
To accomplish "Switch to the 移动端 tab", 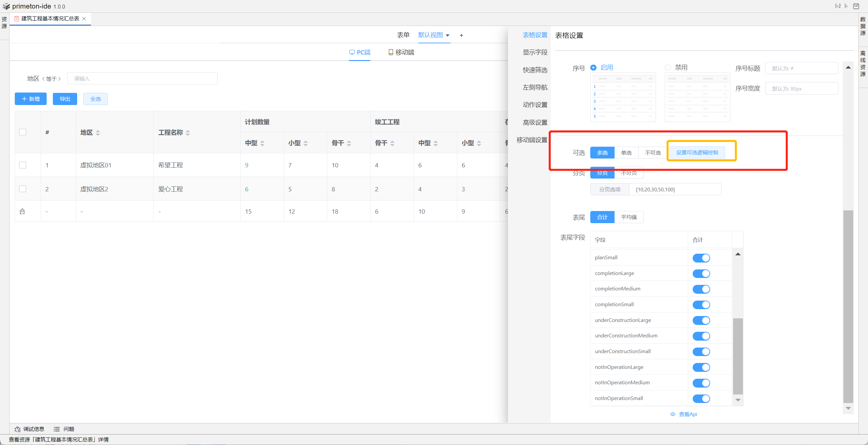I will coord(401,52).
